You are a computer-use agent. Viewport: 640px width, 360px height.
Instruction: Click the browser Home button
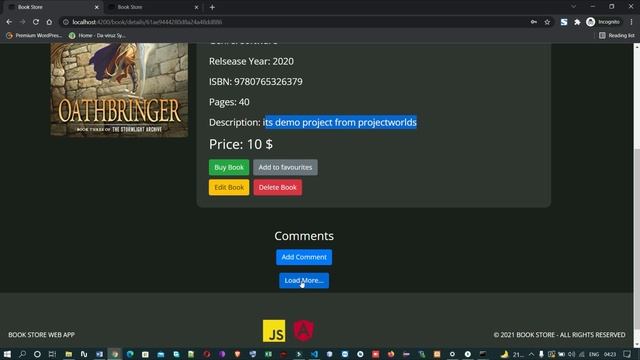(49, 22)
